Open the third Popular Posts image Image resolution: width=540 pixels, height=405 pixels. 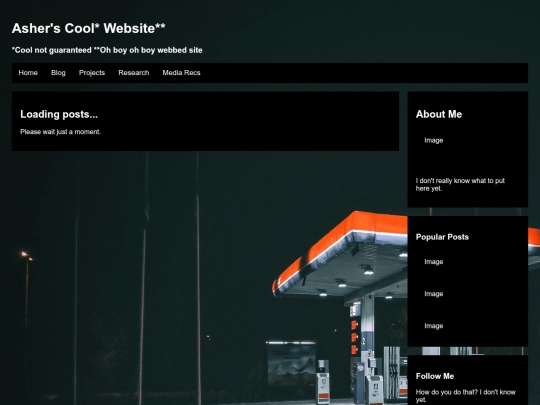coord(434,326)
